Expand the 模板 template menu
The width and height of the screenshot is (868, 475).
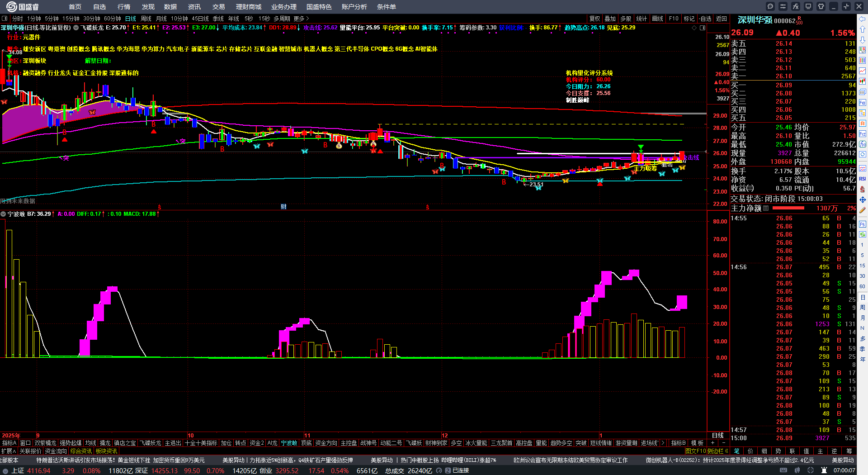tap(697, 443)
